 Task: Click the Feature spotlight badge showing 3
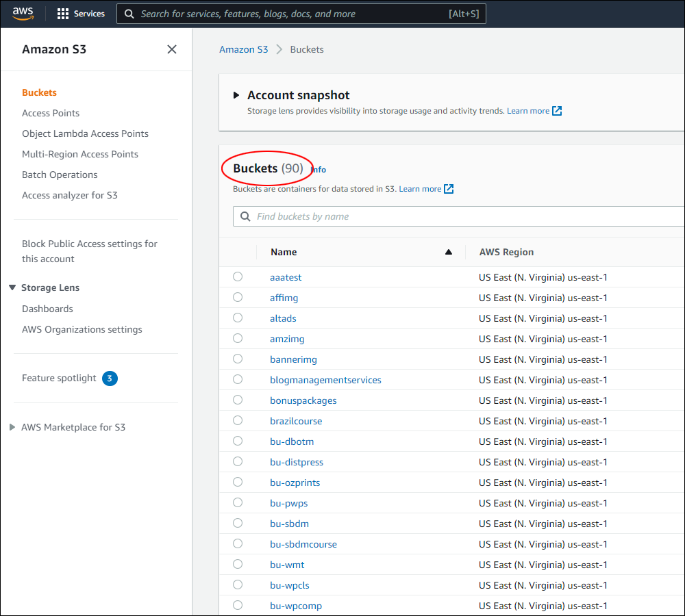tap(110, 378)
